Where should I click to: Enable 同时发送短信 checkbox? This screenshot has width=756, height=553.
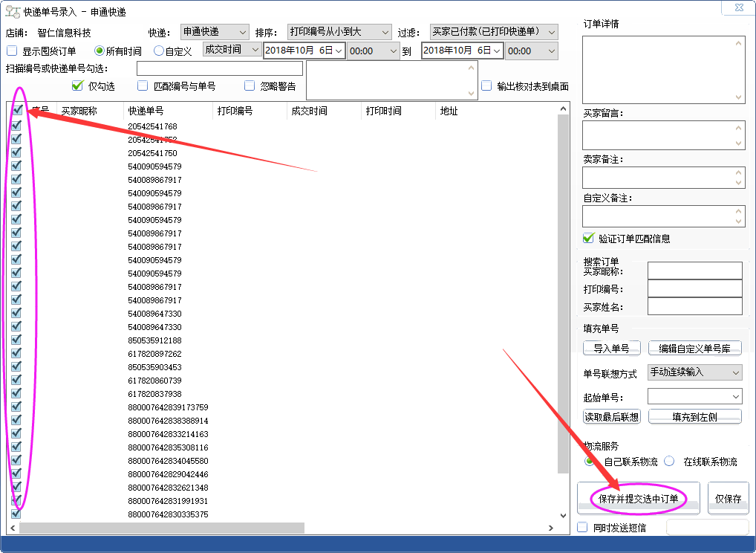point(583,528)
